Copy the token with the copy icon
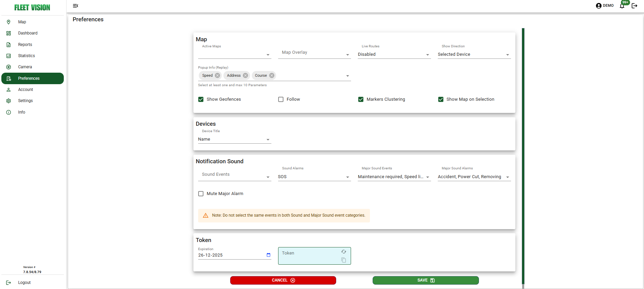This screenshot has width=644, height=289. tap(344, 260)
